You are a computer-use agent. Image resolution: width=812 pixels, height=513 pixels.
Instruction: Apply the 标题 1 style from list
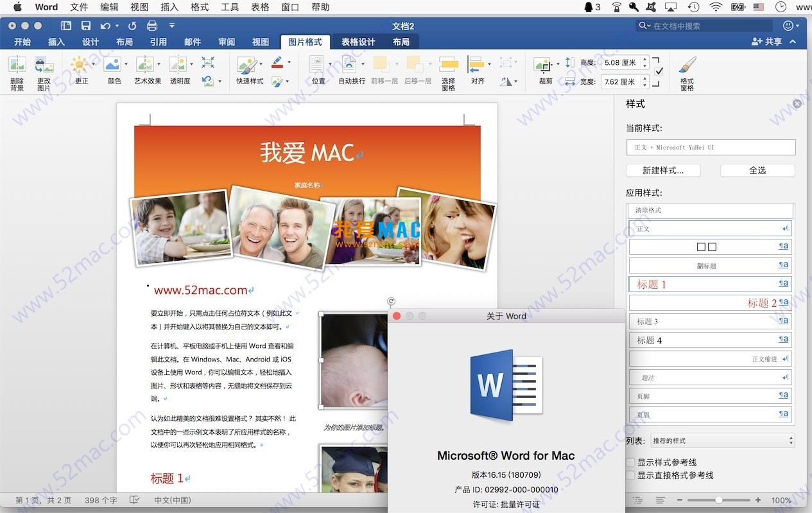pyautogui.click(x=710, y=284)
